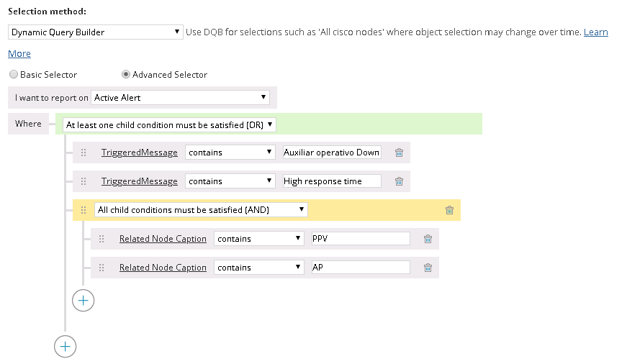Open the contains operator dropdown for PPV row
627x364 pixels.
pyautogui.click(x=258, y=239)
